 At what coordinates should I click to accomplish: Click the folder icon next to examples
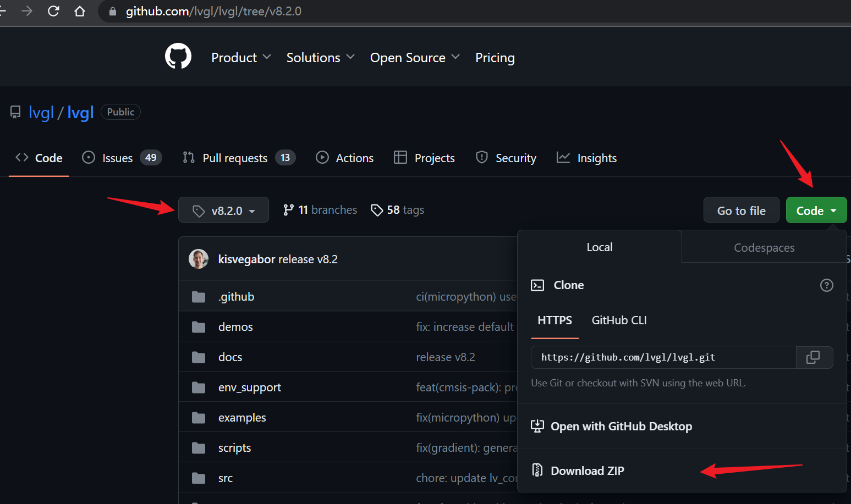point(199,418)
